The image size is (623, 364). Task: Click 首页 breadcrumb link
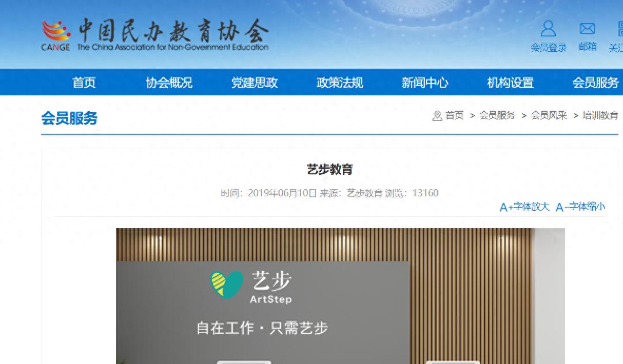coord(454,115)
